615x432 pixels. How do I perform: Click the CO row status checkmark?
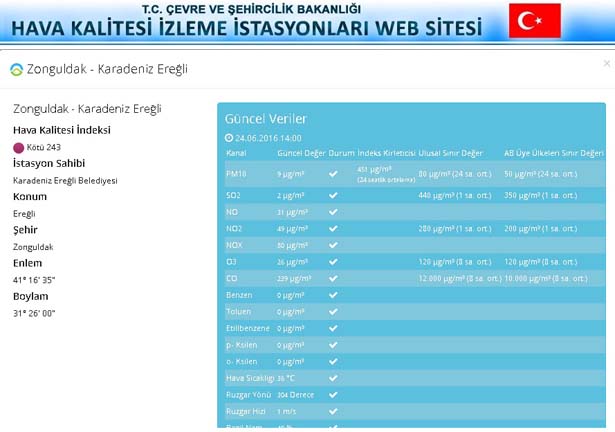tap(334, 278)
